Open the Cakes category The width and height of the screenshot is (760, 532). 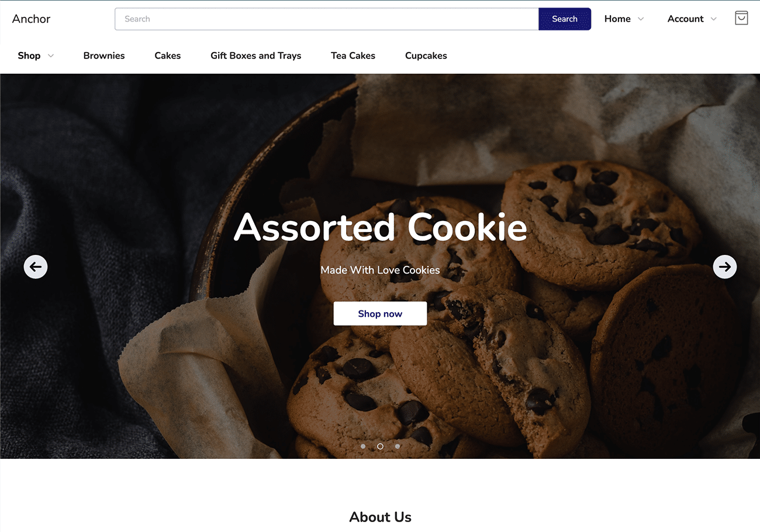[x=168, y=56]
